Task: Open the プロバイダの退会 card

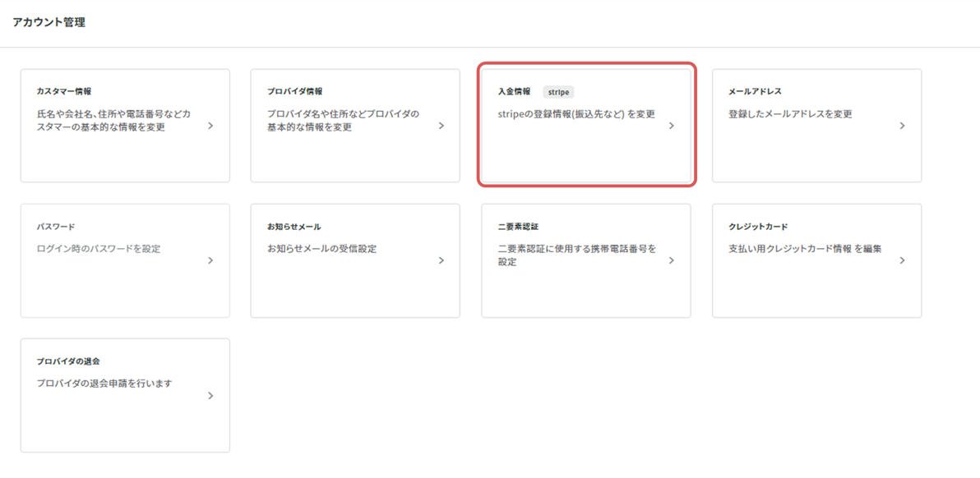Action: tap(125, 395)
